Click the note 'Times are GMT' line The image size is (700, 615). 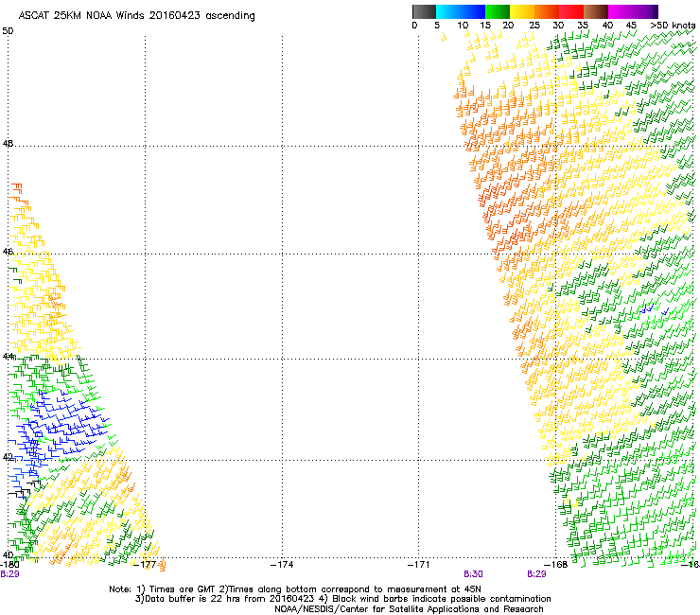[x=295, y=589]
